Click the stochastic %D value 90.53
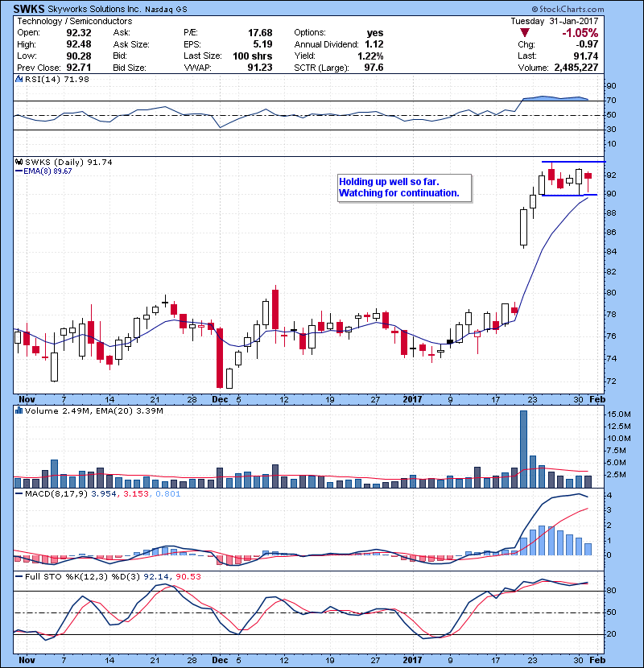644x668 pixels. point(188,576)
